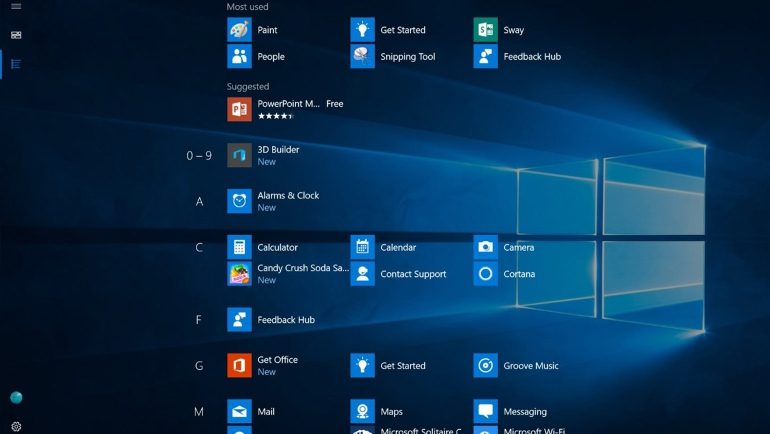Open Settings gear in left sidebar
Image resolution: width=770 pixels, height=434 pixels.
coord(16,426)
